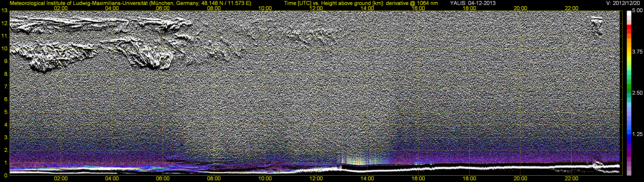Click 08:00 on the top time axis

click(x=214, y=8)
